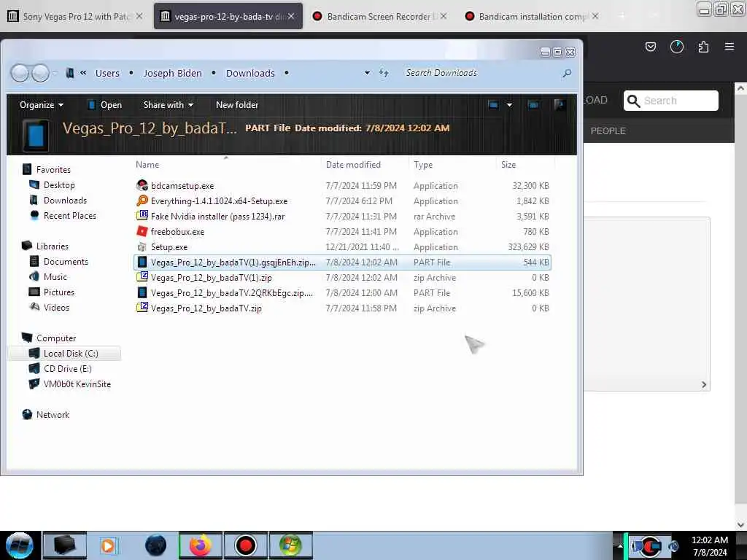Viewport: 747px width, 560px height.
Task: Open the address bar history dropdown arrow
Action: (367, 73)
